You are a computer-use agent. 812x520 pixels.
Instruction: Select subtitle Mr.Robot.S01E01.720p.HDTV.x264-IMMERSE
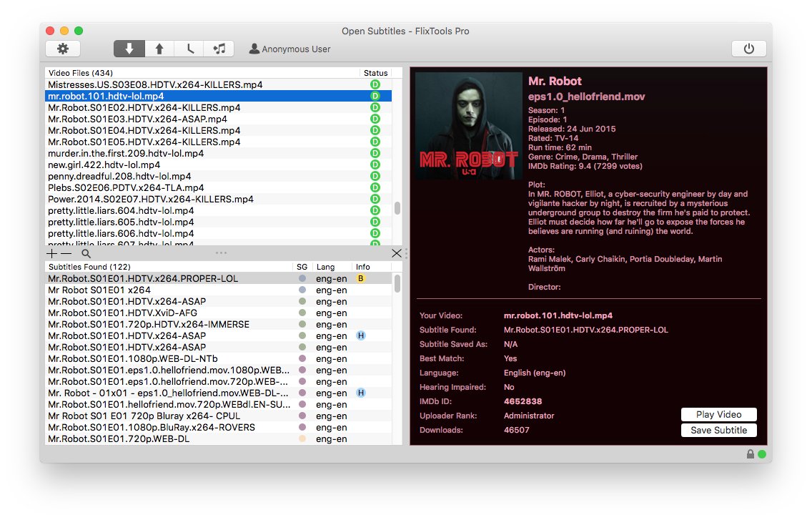pos(218,324)
